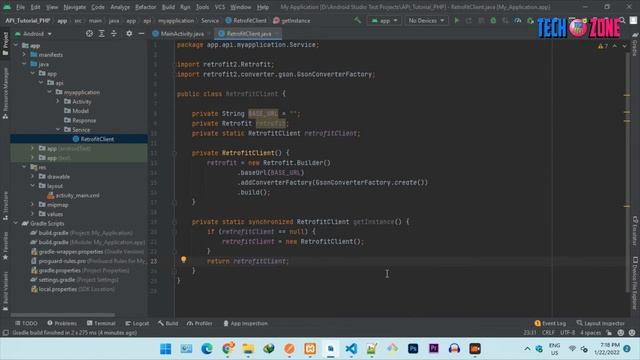Open App Inspection tool window

click(245, 323)
